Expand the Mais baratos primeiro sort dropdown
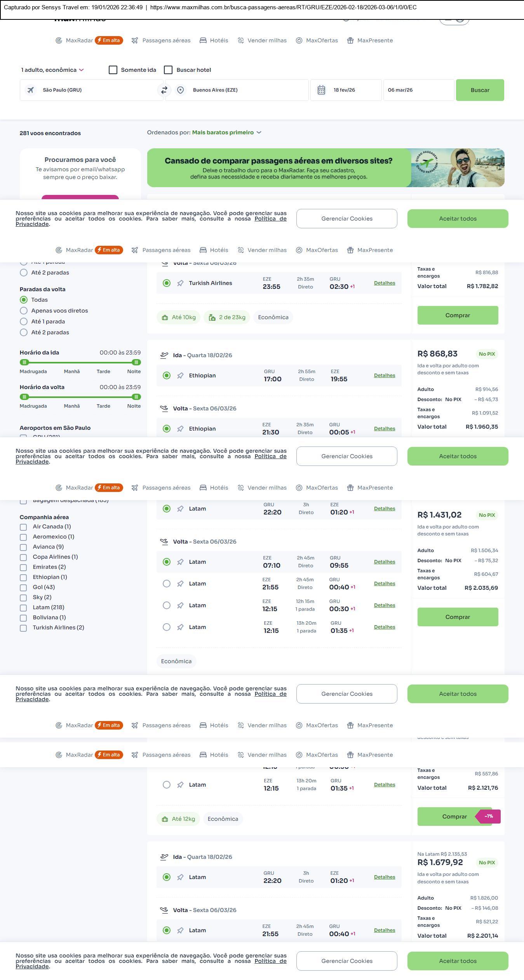Image resolution: width=524 pixels, height=980 pixels. point(226,133)
